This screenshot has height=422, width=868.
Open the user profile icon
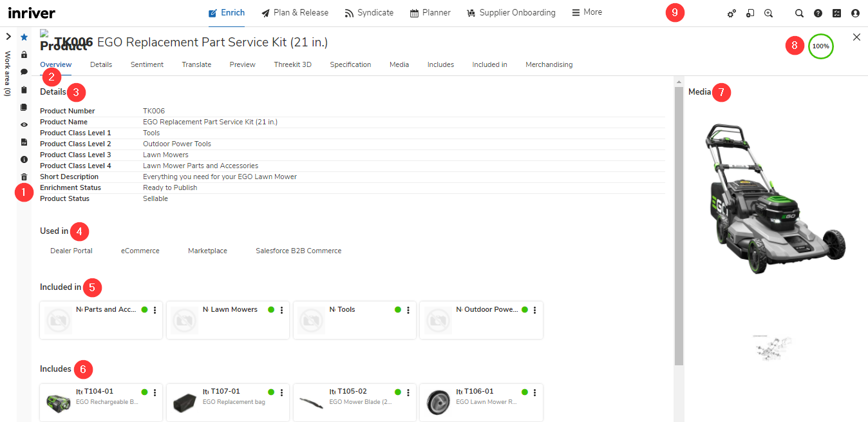(855, 13)
